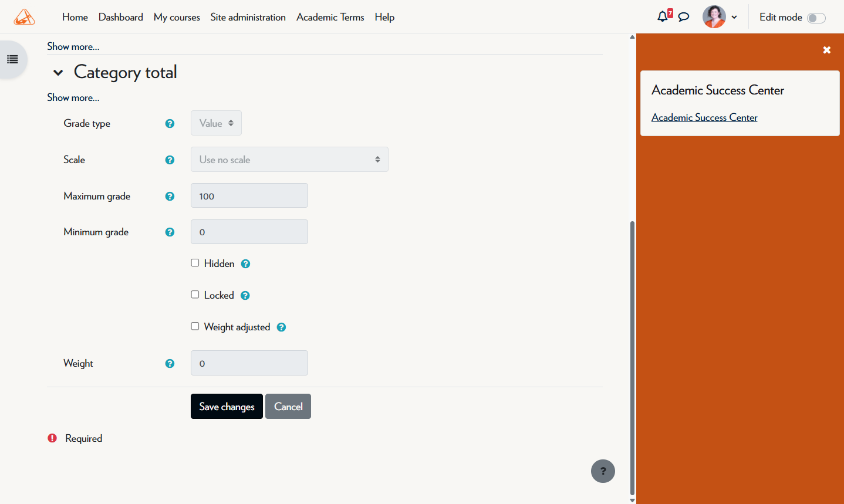Image resolution: width=844 pixels, height=504 pixels.
Task: Click the page vertical scrollbar
Action: click(632, 358)
